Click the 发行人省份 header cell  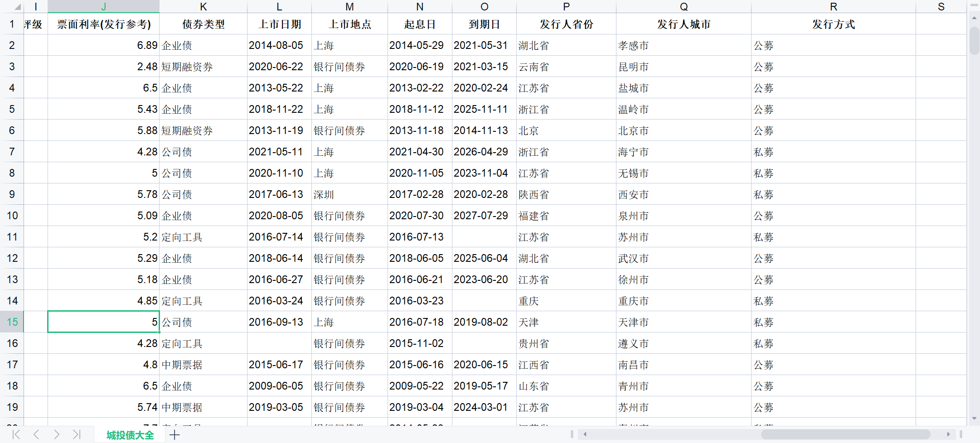tap(566, 24)
